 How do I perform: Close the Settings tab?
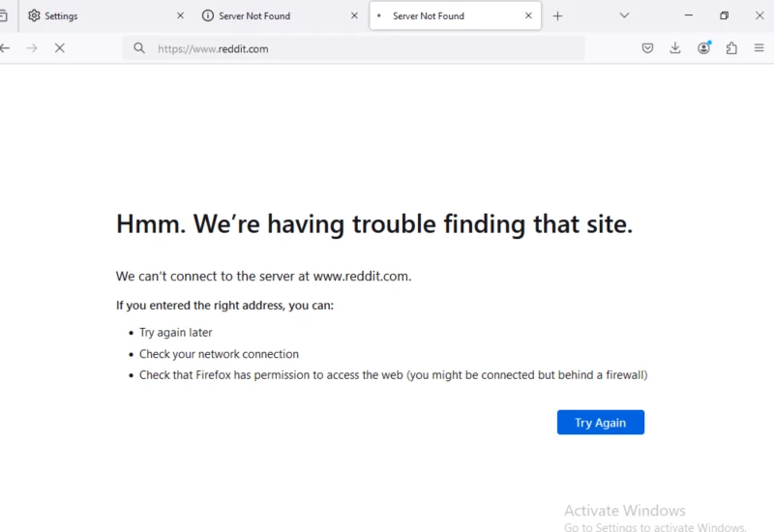tap(180, 15)
